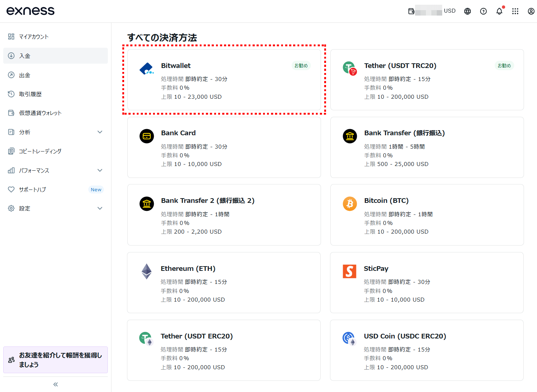Expand the 設定 submenu chevron
The height and width of the screenshot is (392, 537).
coord(100,208)
